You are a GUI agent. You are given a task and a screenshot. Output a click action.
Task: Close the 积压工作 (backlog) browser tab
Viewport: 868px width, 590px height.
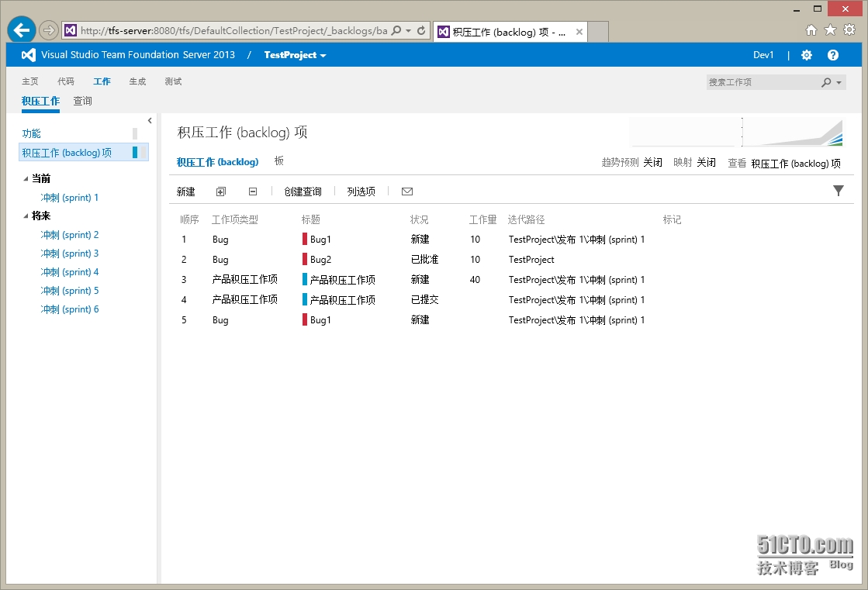point(579,32)
